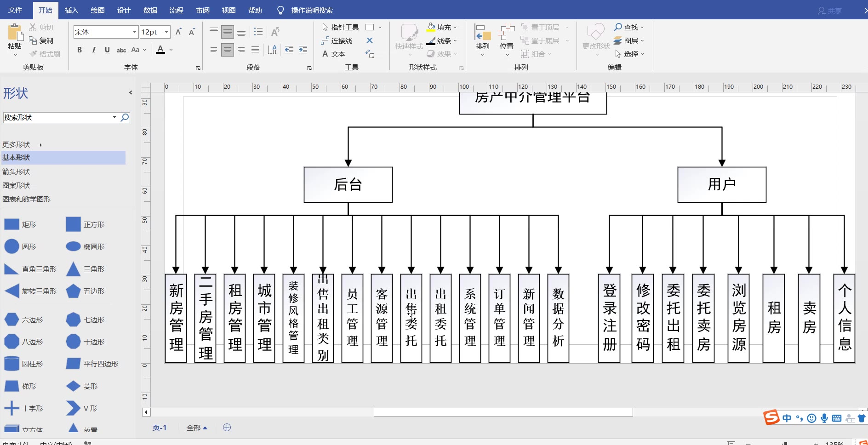Click the connection point X tool
This screenshot has height=445, width=868.
370,40
